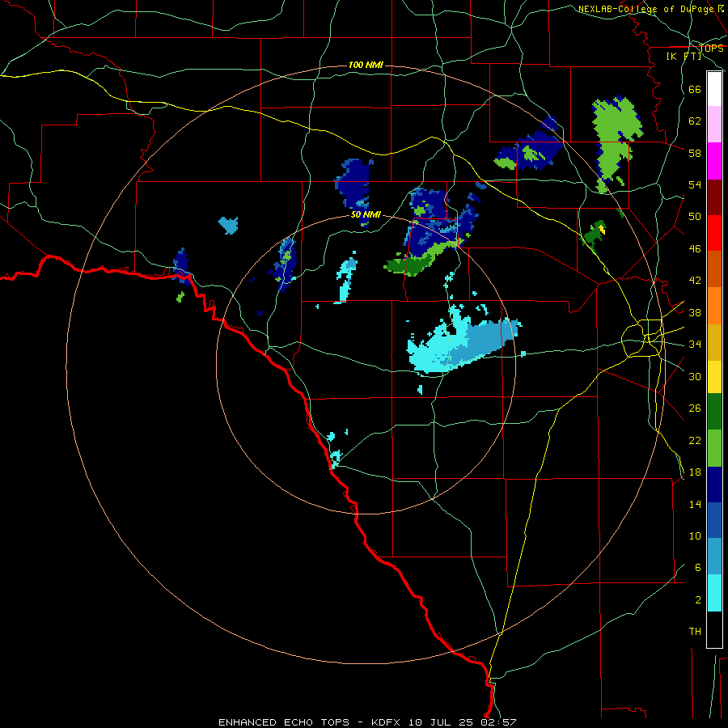Click the 2 value on the legend
The width and height of the screenshot is (728, 728).
coord(698,600)
